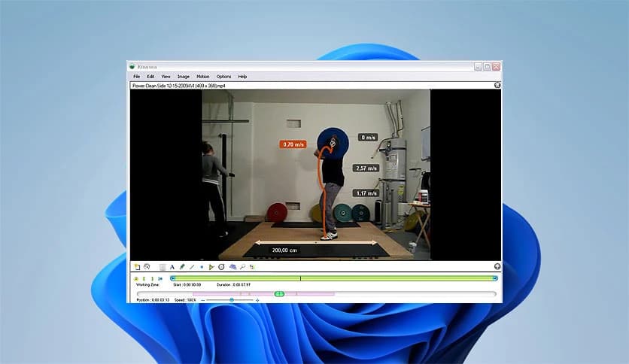629x364 pixels.
Task: Open the Help menu
Action: (x=242, y=76)
